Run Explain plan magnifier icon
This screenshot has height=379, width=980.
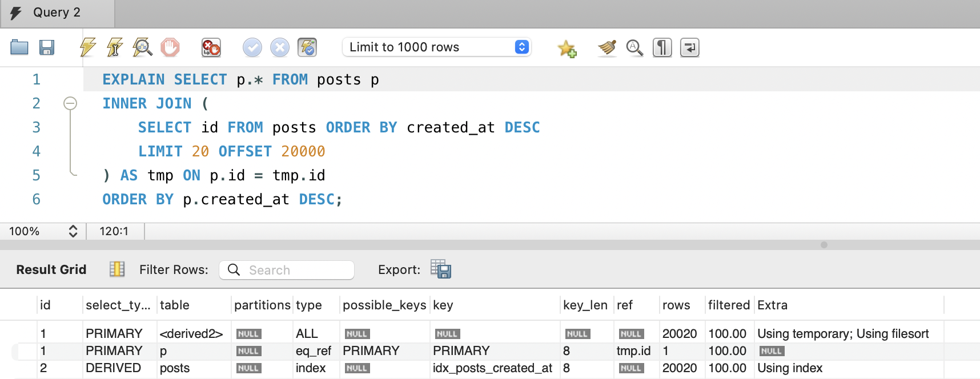click(142, 47)
